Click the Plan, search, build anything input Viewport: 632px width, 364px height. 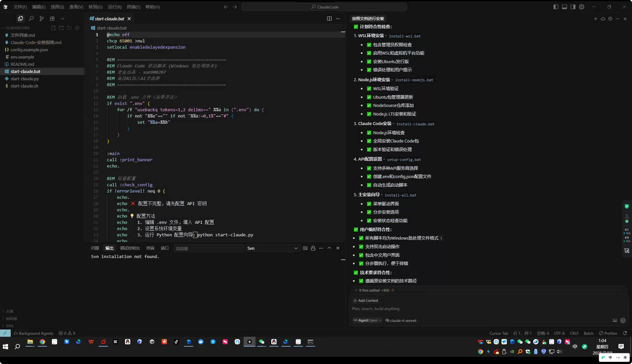click(x=475, y=309)
